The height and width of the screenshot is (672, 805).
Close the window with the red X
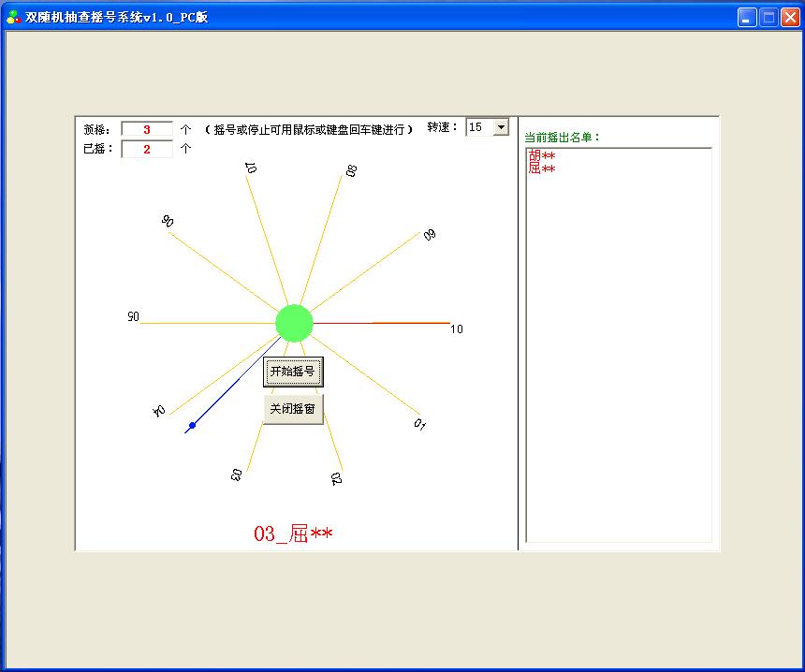point(788,17)
